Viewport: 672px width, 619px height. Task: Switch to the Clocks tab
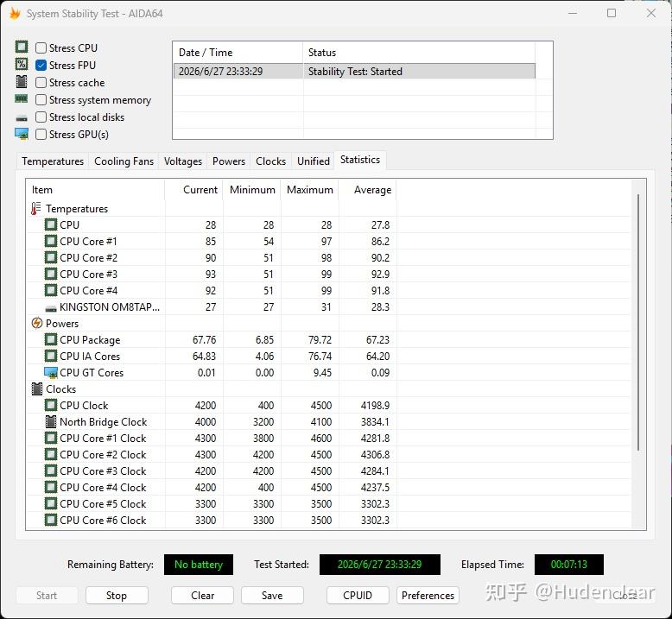coord(271,161)
